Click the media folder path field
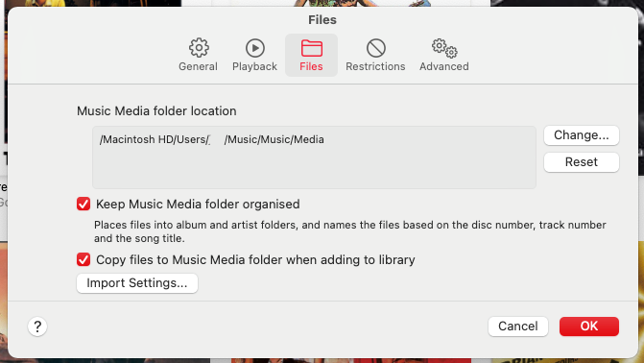Screen dimensions: 644x363 tap(314, 157)
